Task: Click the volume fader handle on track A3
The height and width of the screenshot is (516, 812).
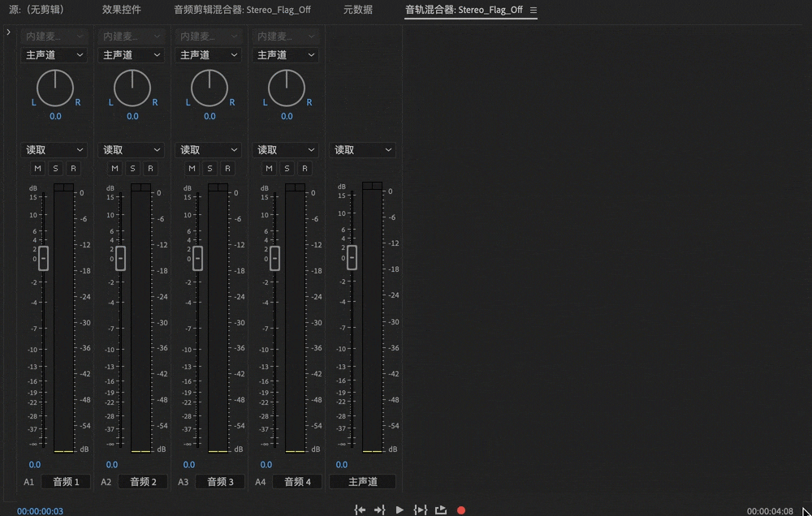Action: (197, 258)
